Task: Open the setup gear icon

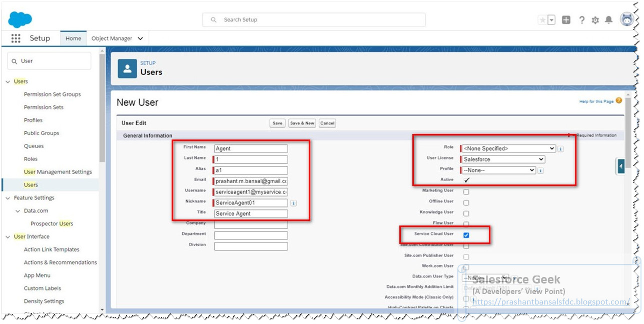Action: [x=595, y=20]
